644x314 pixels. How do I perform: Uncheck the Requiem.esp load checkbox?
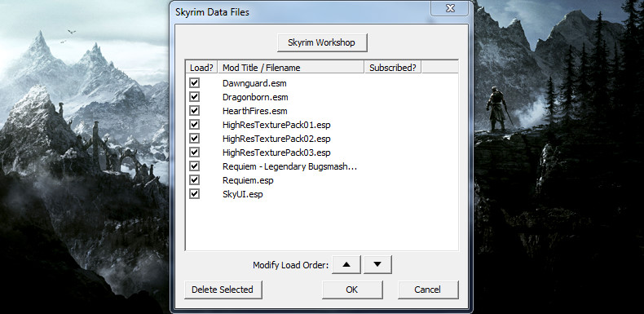click(x=194, y=179)
